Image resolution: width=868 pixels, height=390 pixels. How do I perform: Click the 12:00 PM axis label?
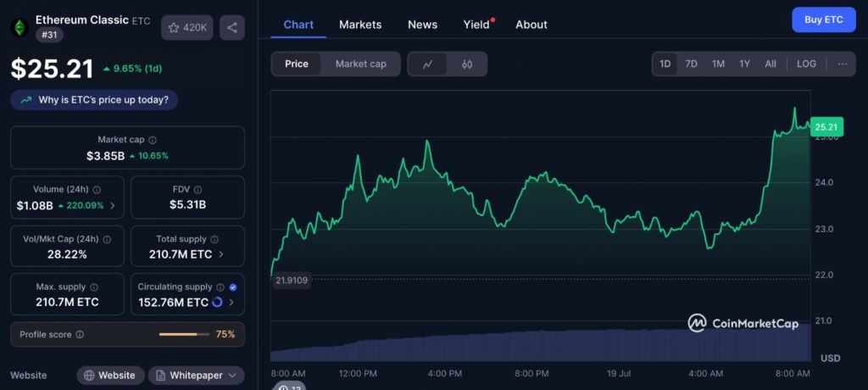[x=357, y=374]
